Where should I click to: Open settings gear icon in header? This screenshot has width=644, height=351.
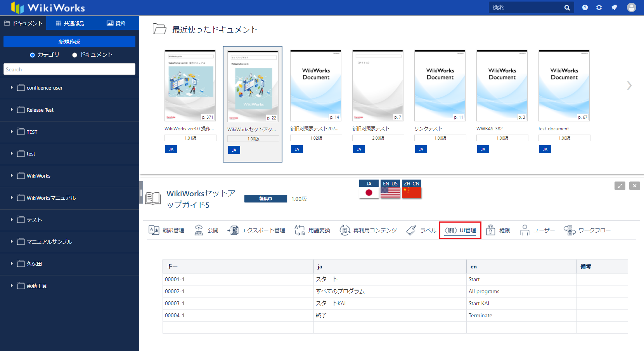pos(599,7)
